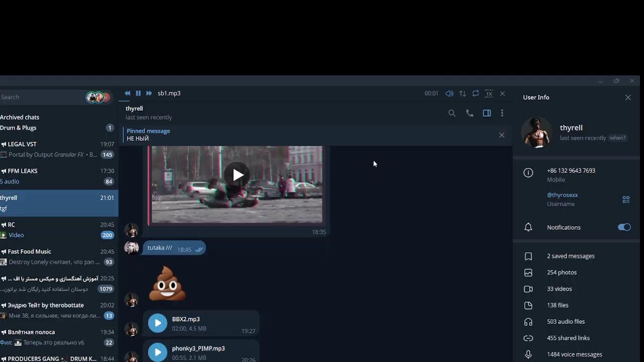Click the thyrell chat header name

[x=134, y=109]
